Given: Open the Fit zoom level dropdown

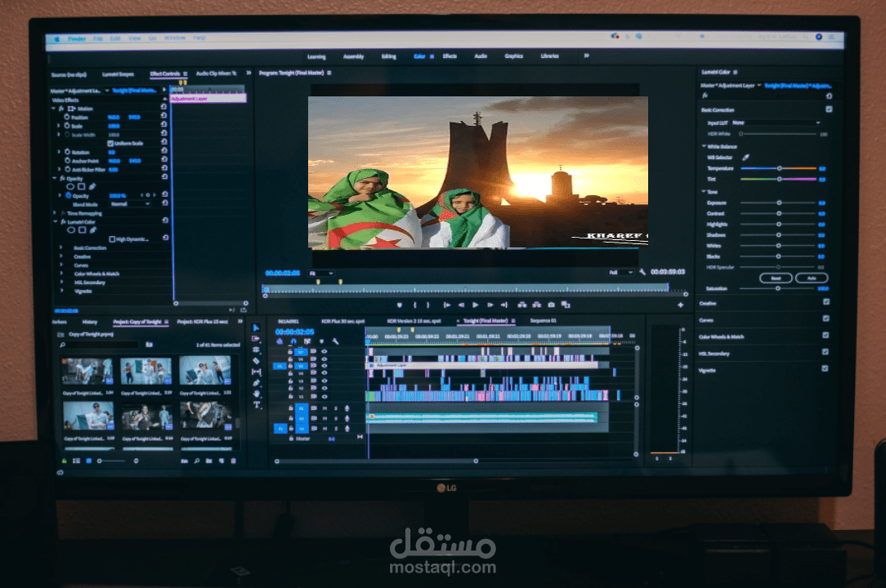Looking at the screenshot, I should (x=321, y=274).
